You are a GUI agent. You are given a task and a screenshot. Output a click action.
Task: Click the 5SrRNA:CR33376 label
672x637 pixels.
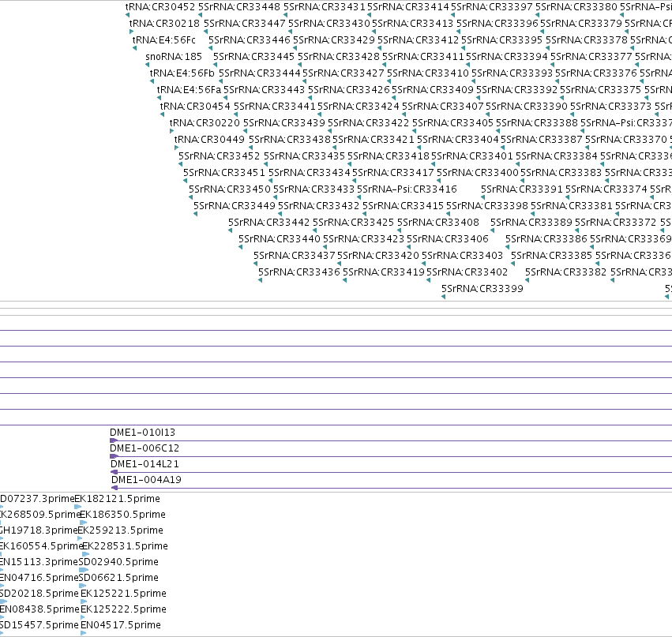[596, 73]
